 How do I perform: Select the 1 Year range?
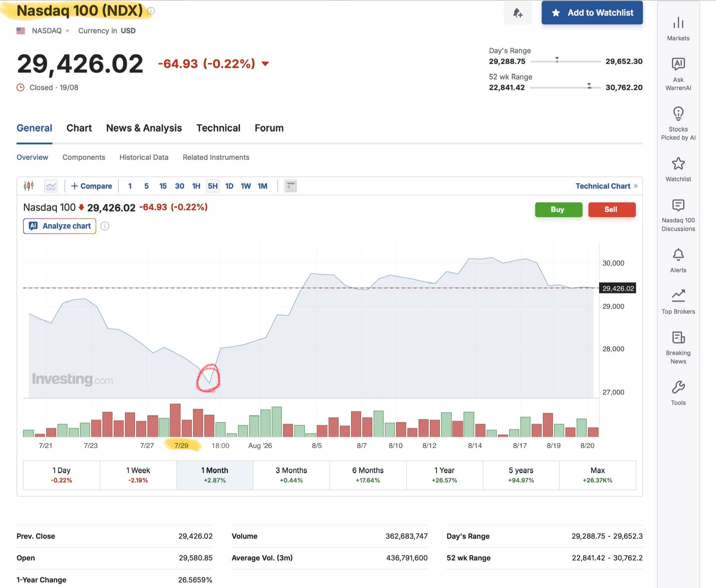(444, 475)
